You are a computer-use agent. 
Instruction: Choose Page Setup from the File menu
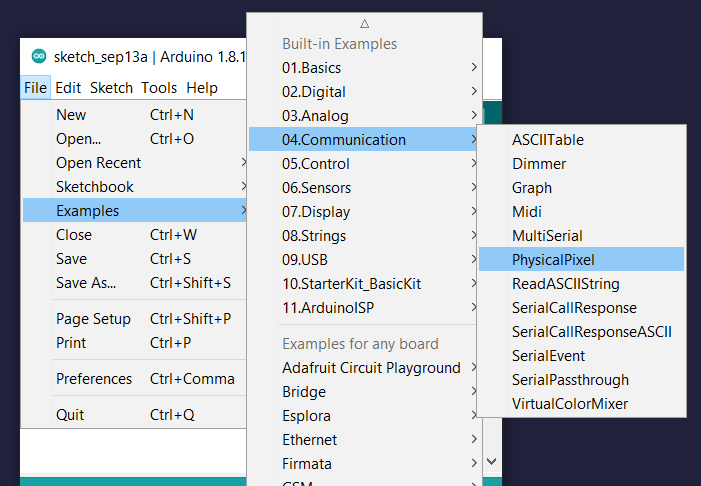click(135, 319)
